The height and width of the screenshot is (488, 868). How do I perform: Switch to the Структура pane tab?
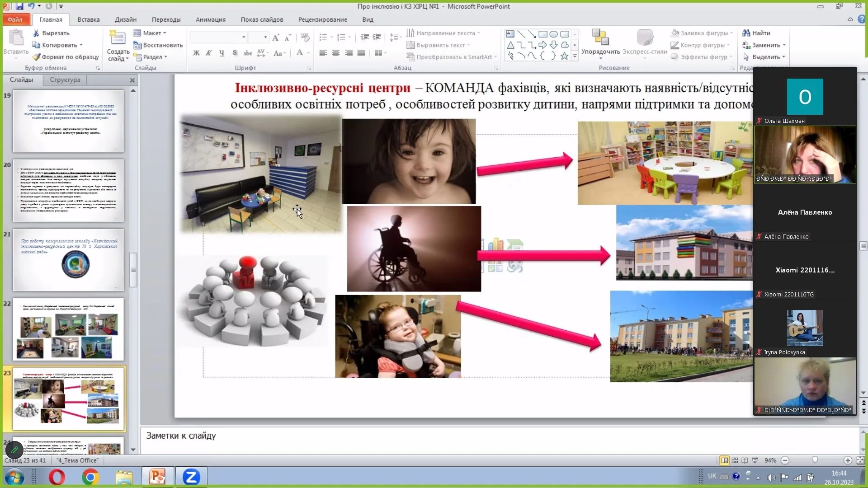[x=65, y=80]
